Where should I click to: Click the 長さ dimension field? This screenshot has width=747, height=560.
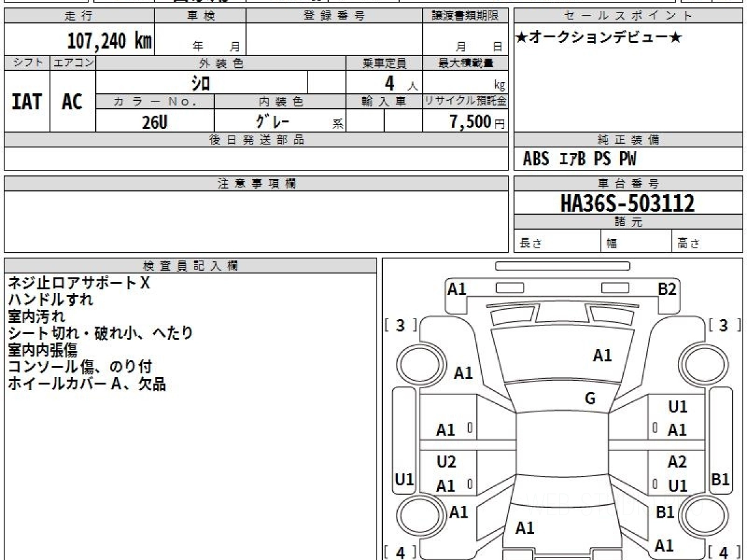coord(558,242)
